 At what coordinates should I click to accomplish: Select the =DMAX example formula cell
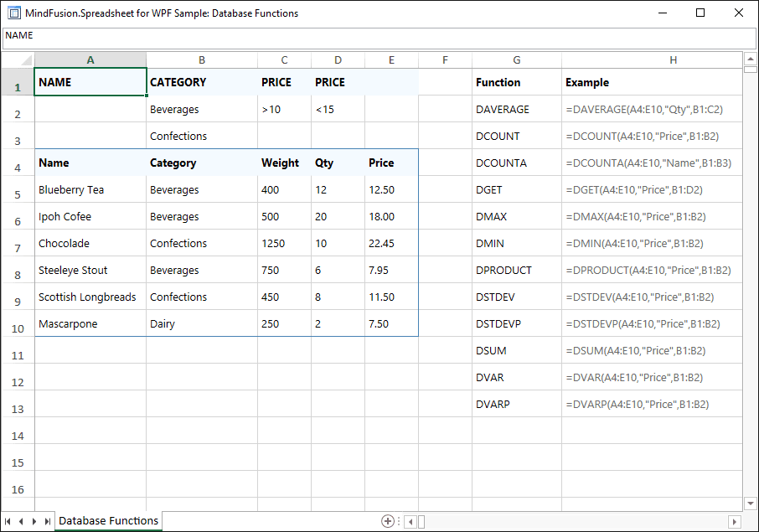652,216
